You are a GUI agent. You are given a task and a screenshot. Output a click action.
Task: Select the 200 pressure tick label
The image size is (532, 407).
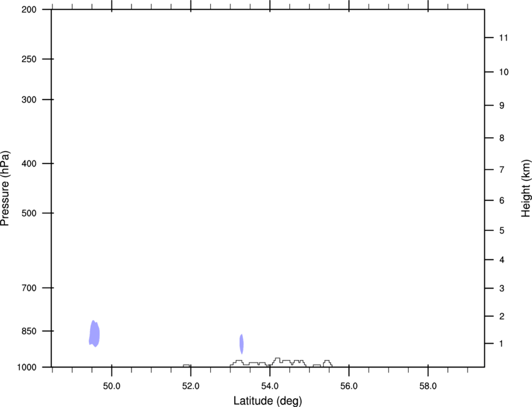point(29,9)
